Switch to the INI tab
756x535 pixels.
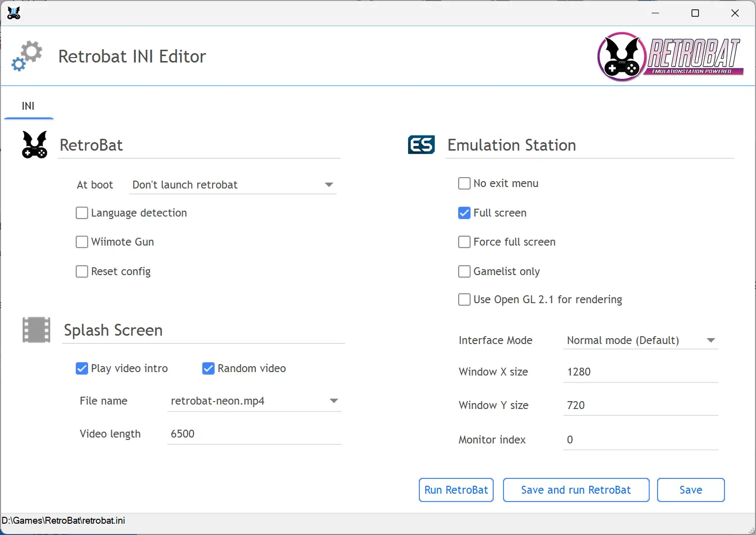(28, 106)
